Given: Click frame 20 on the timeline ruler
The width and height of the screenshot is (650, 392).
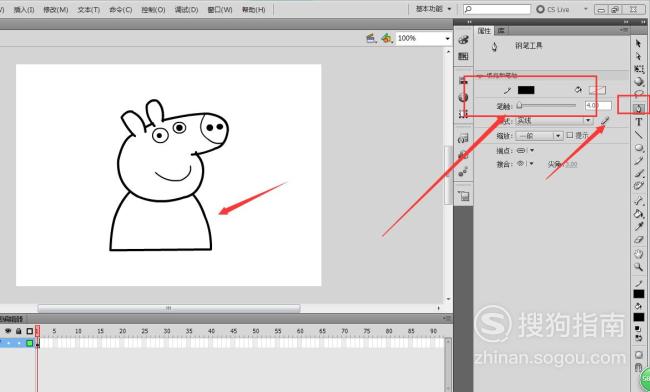Looking at the screenshot, I should (x=122, y=331).
